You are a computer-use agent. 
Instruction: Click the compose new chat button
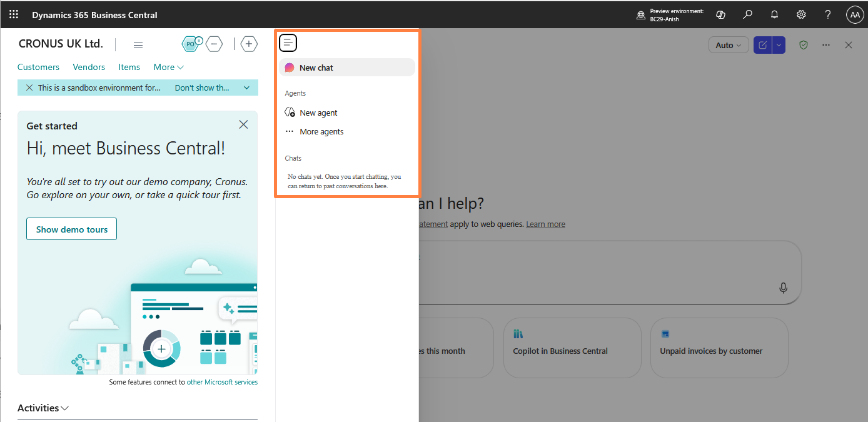pyautogui.click(x=763, y=45)
